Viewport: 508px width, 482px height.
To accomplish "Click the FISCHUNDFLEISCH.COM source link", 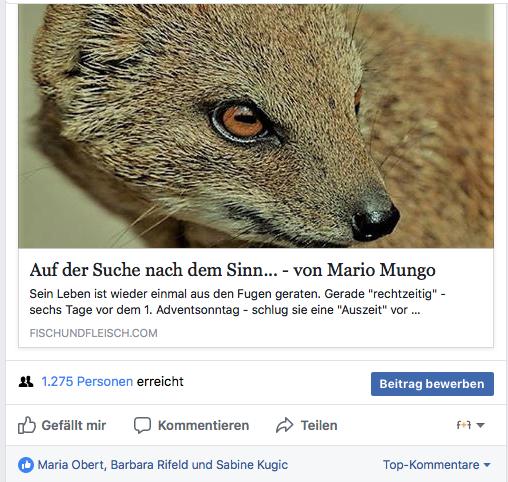I will tap(93, 333).
